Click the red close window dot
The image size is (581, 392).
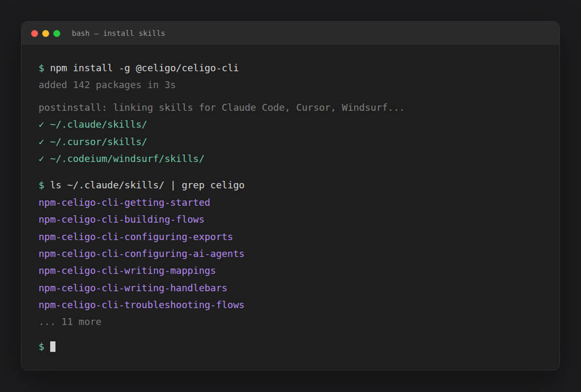pyautogui.click(x=34, y=34)
